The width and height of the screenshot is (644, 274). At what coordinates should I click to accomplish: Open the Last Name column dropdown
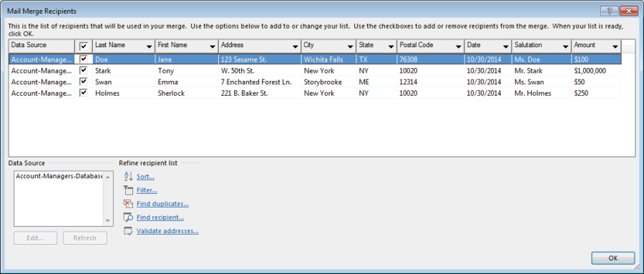pos(150,47)
